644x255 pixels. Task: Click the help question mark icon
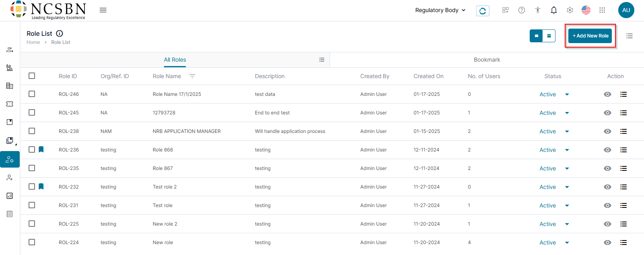point(522,10)
